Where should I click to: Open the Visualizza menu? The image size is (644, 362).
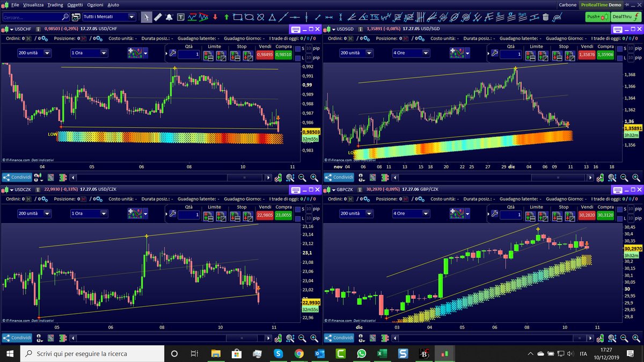(33, 4)
